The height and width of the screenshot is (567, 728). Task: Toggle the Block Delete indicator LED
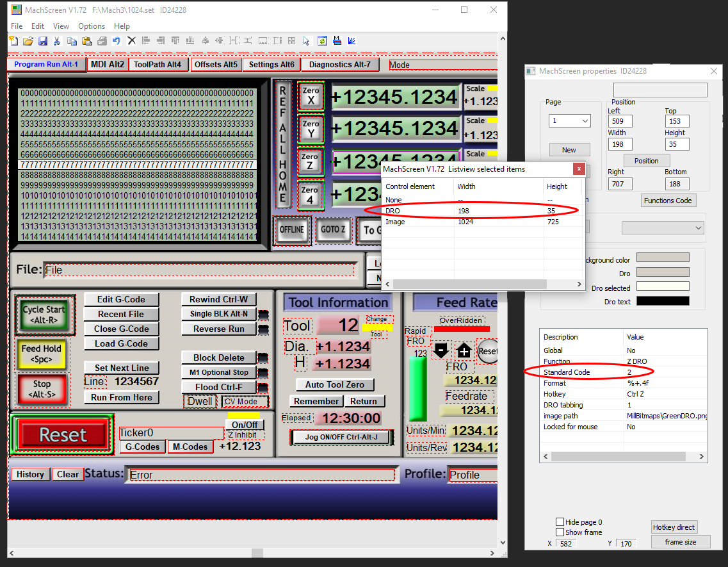[263, 358]
